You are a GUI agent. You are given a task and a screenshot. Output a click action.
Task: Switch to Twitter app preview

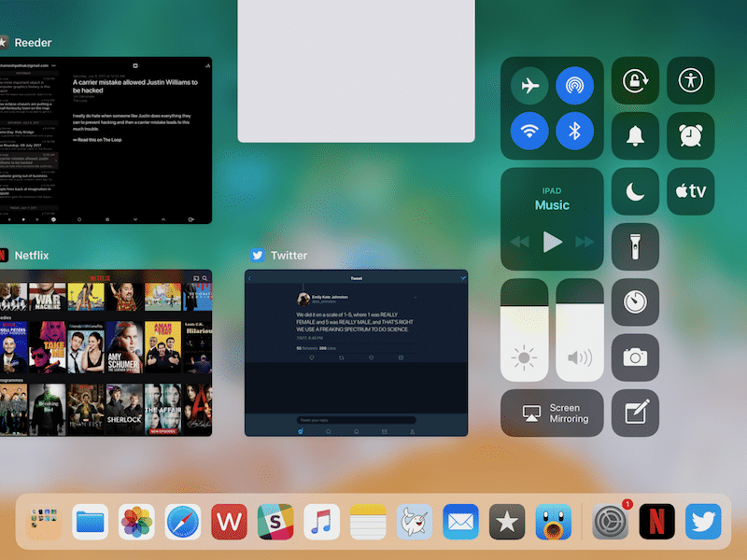tap(355, 353)
